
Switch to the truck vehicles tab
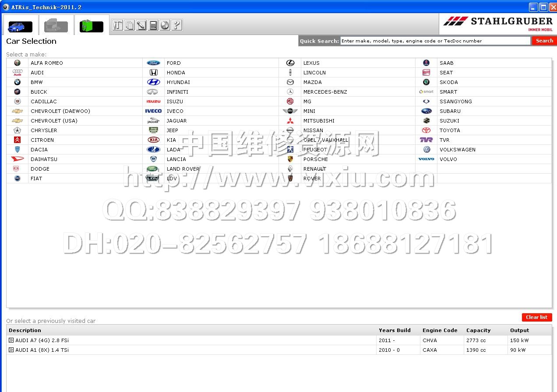coord(56,26)
